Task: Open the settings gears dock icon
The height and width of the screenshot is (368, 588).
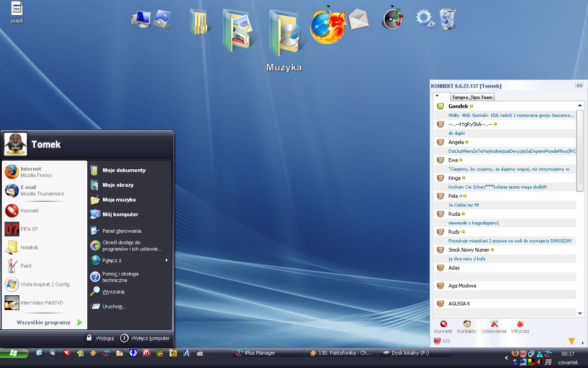Action: coord(425,19)
